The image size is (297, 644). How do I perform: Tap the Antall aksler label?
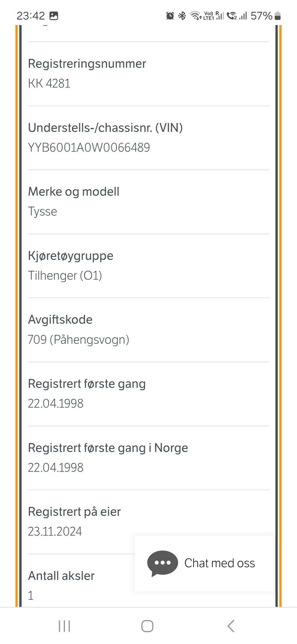pos(61,576)
